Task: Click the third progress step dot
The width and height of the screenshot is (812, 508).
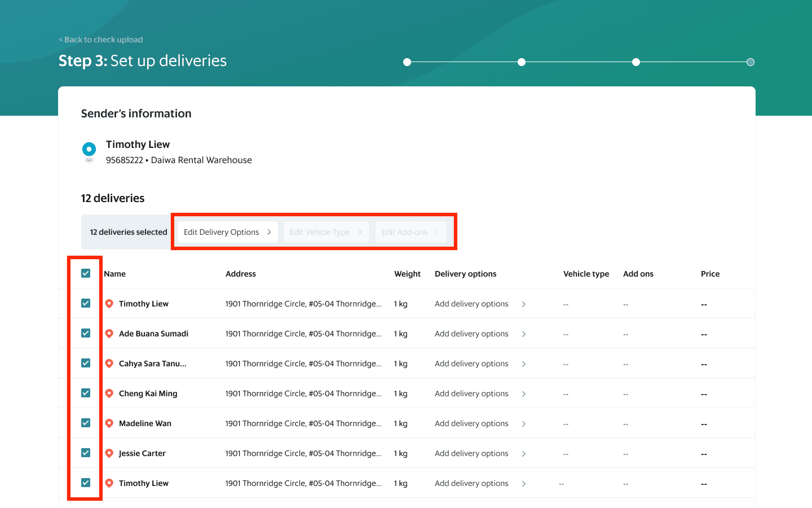Action: tap(636, 62)
